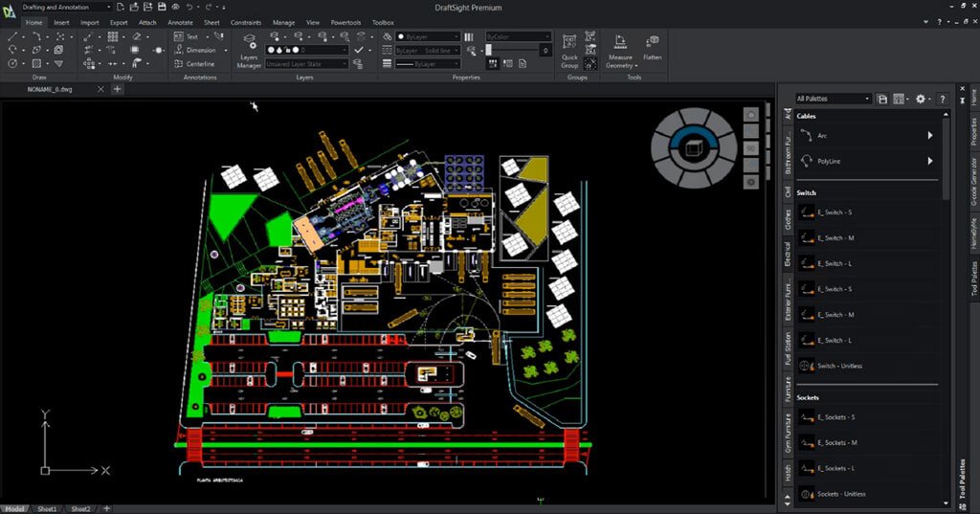This screenshot has height=514, width=980.
Task: Click the view cube navigator center
Action: point(694,146)
